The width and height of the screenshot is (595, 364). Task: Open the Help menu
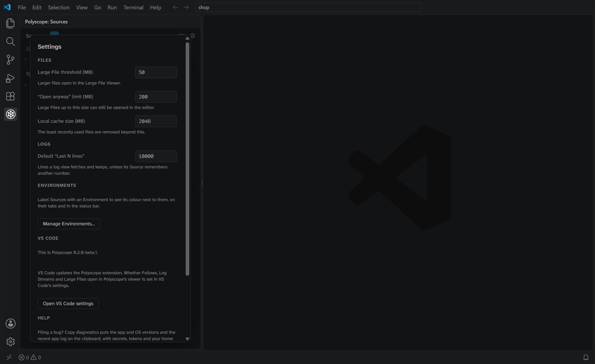[156, 7]
